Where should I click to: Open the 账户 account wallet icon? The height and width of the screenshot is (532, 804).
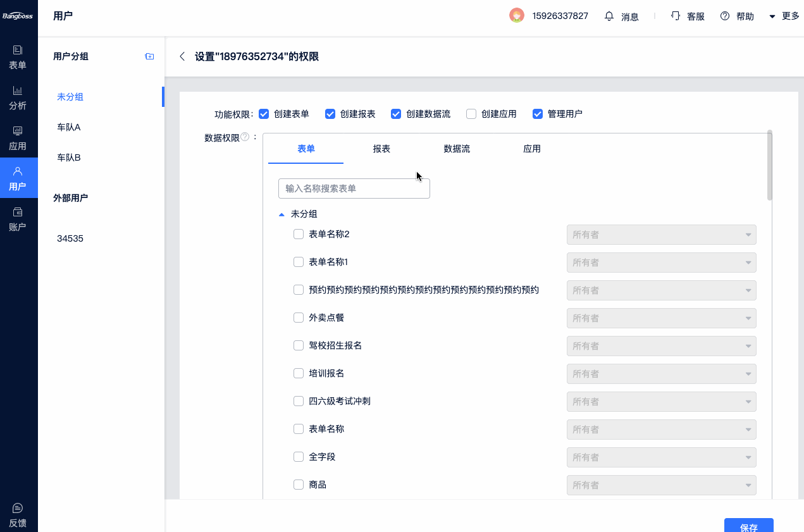tap(18, 213)
